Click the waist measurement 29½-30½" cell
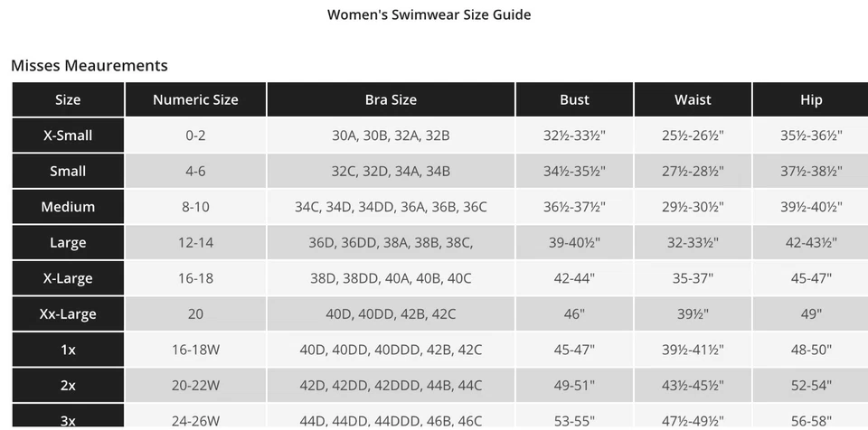Image resolution: width=868 pixels, height=430 pixels. point(693,207)
